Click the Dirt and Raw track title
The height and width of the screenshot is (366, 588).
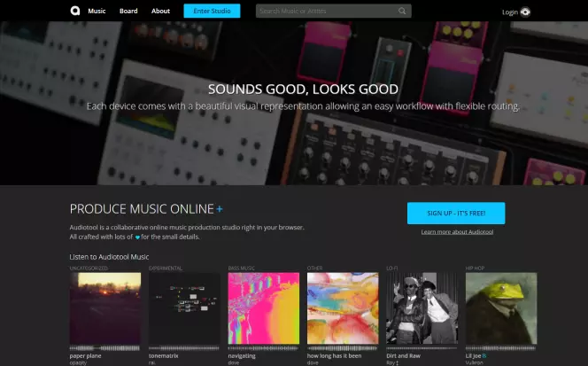[403, 356]
